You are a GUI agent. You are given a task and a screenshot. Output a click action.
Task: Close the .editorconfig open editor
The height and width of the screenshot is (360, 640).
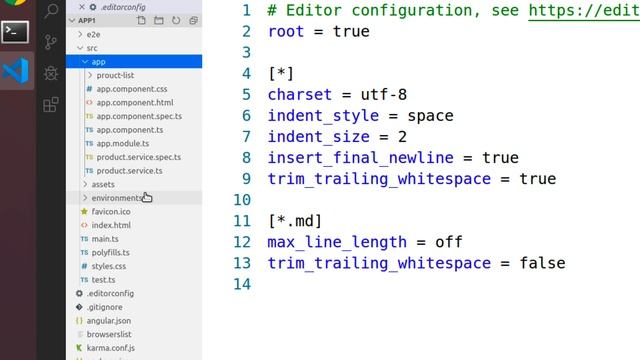click(82, 7)
